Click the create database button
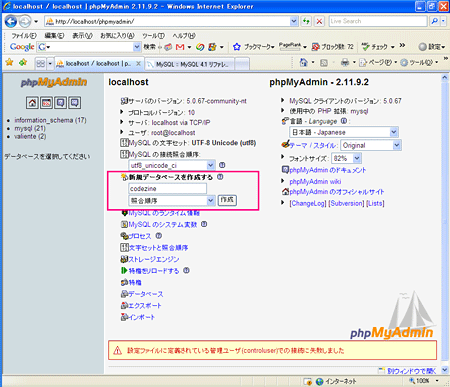Screen dimensions: 450x387 coord(227,200)
